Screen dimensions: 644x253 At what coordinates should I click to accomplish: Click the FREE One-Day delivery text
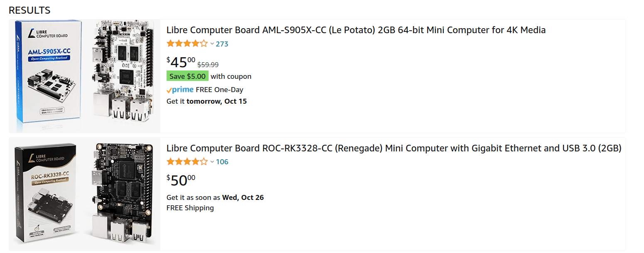(x=219, y=90)
